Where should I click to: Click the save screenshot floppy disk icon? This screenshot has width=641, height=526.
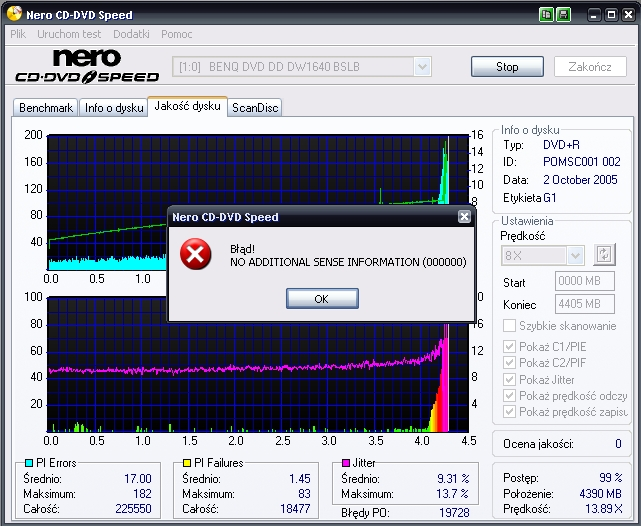(x=564, y=15)
